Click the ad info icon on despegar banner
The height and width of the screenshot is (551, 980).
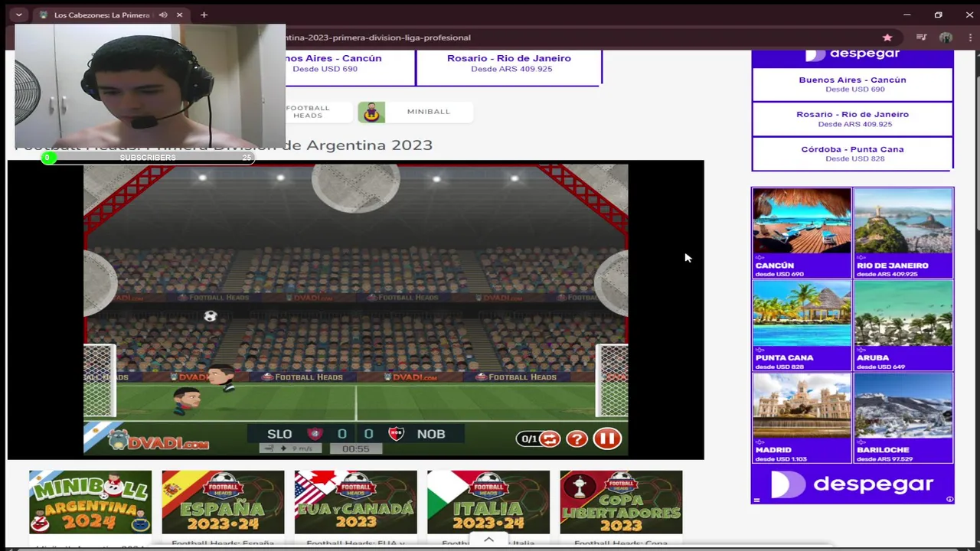[949, 499]
